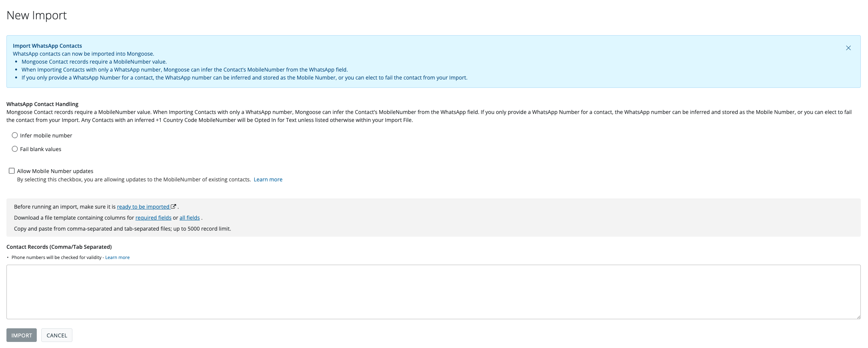Screen dimensions: 868x348
Task: Click the IMPORT button
Action: [22, 335]
